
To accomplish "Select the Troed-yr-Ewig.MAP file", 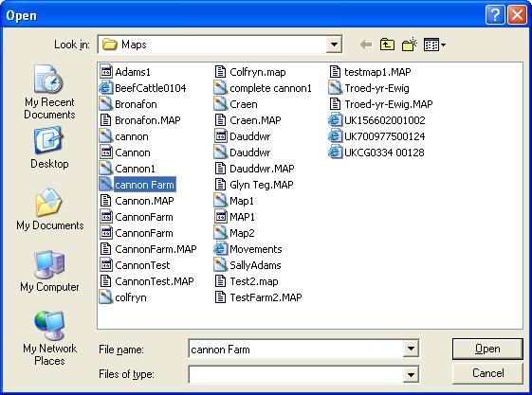I will pyautogui.click(x=381, y=104).
